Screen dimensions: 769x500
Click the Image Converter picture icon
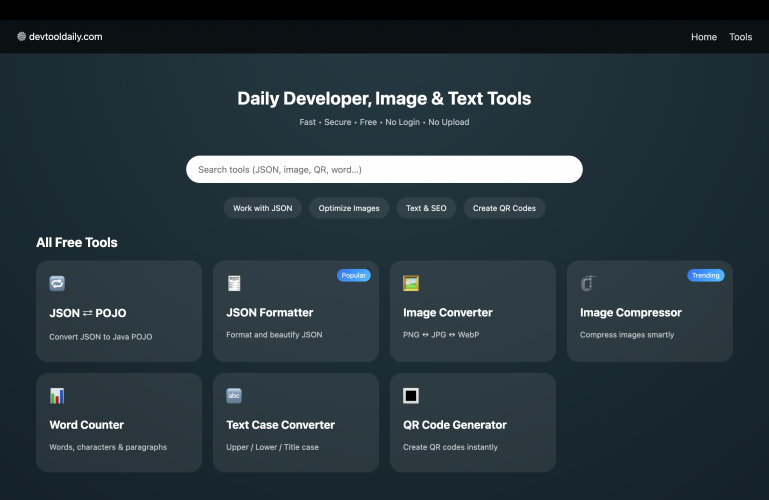(411, 283)
